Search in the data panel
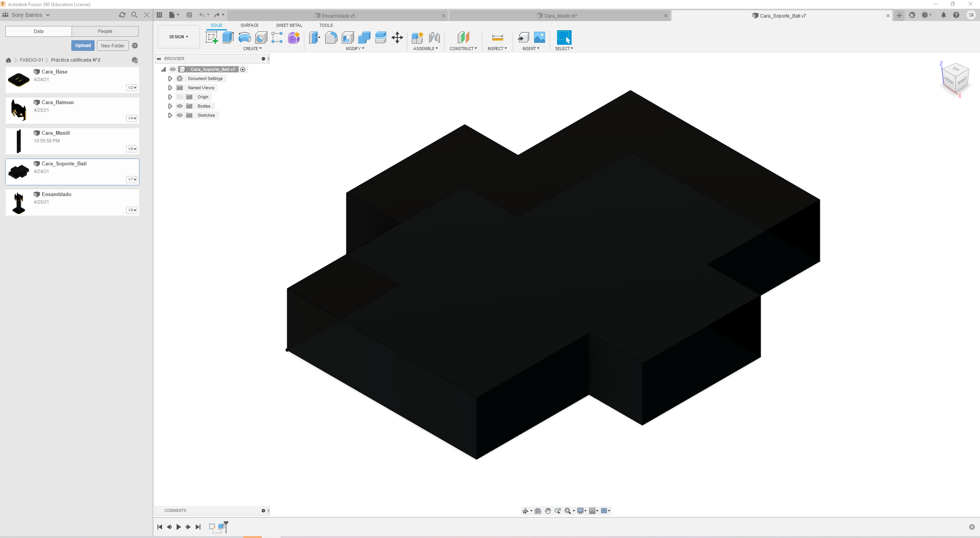Viewport: 980px width, 538px height. pyautogui.click(x=134, y=15)
